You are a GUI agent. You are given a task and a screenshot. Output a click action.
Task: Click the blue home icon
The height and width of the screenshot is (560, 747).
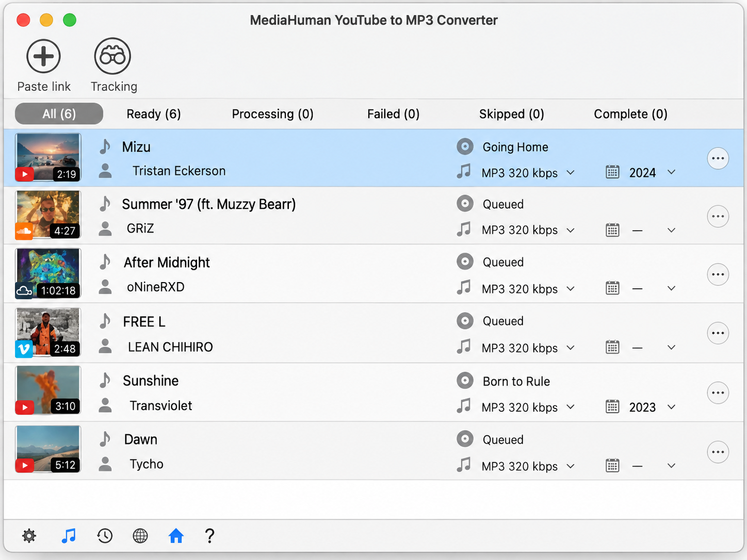176,536
